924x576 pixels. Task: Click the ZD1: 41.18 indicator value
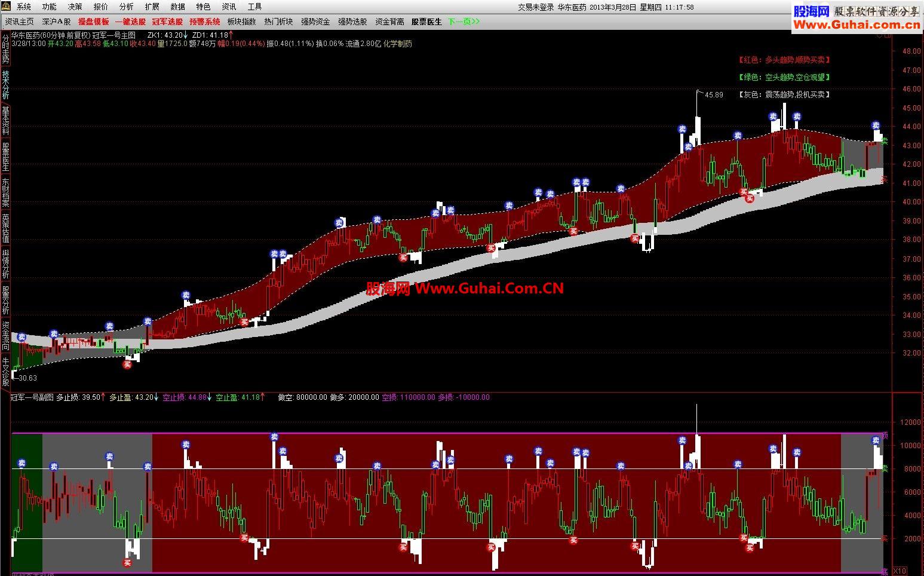point(213,35)
